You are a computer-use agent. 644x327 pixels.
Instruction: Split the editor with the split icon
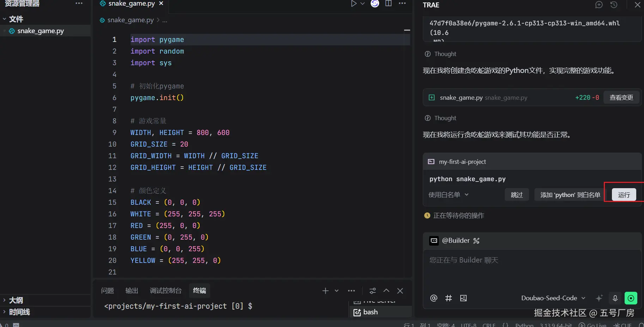[x=388, y=4]
